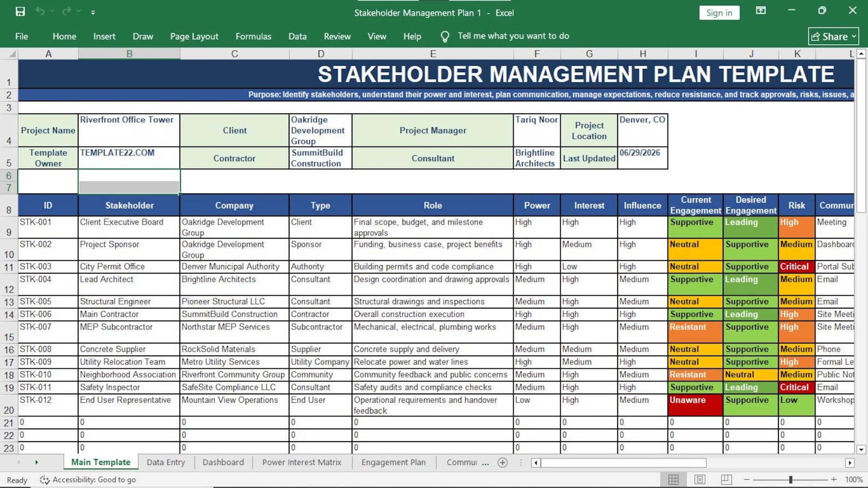The height and width of the screenshot is (488, 868).
Task: Click the Save icon in title bar
Action: click(20, 11)
